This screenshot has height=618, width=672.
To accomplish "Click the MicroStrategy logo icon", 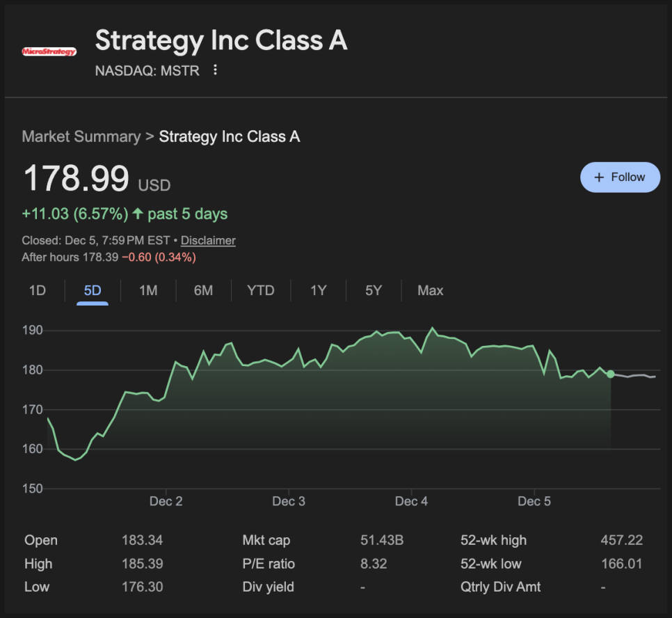I will click(x=49, y=51).
